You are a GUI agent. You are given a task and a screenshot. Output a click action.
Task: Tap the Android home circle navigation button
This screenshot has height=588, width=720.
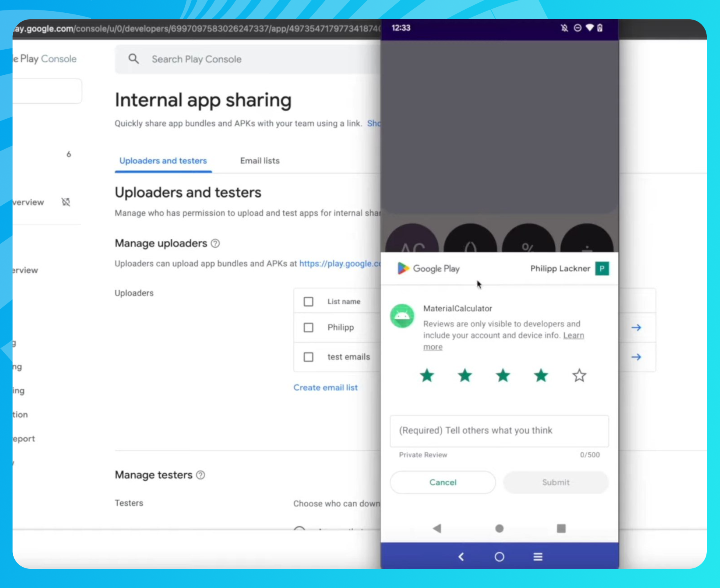[x=499, y=528]
